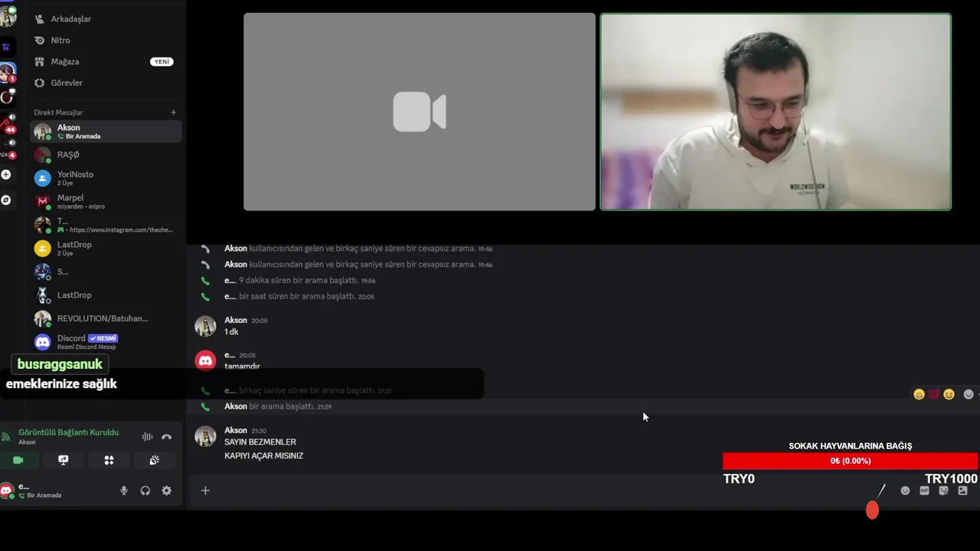Open the DM with instagram link status

click(106, 225)
